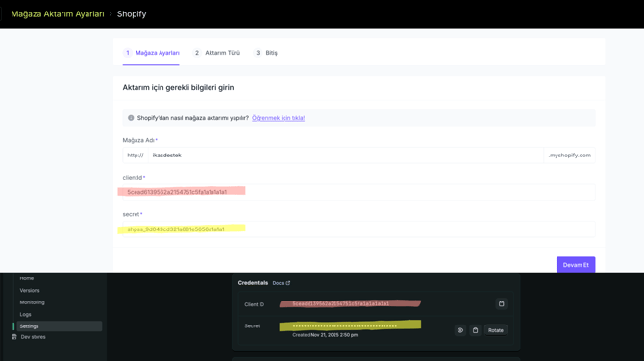Open Monitoring in the sidebar
Screen dimensions: 644x361
pyautogui.click(x=32, y=302)
